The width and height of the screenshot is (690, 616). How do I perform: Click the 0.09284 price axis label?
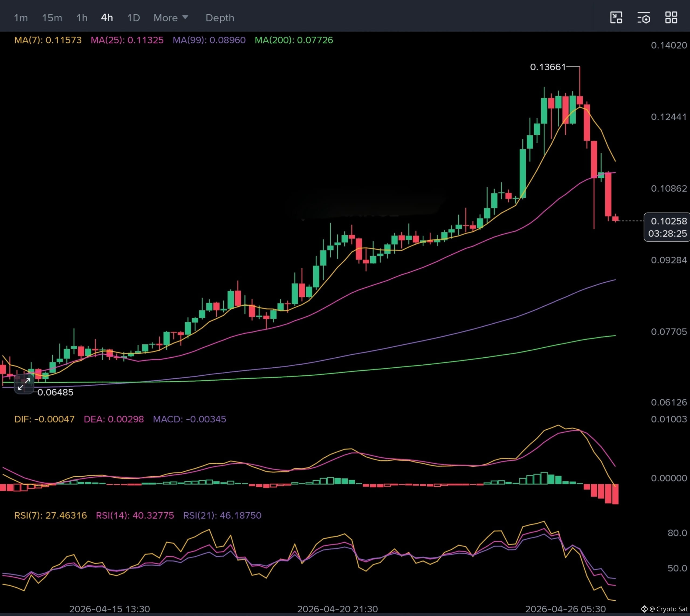coord(669,260)
